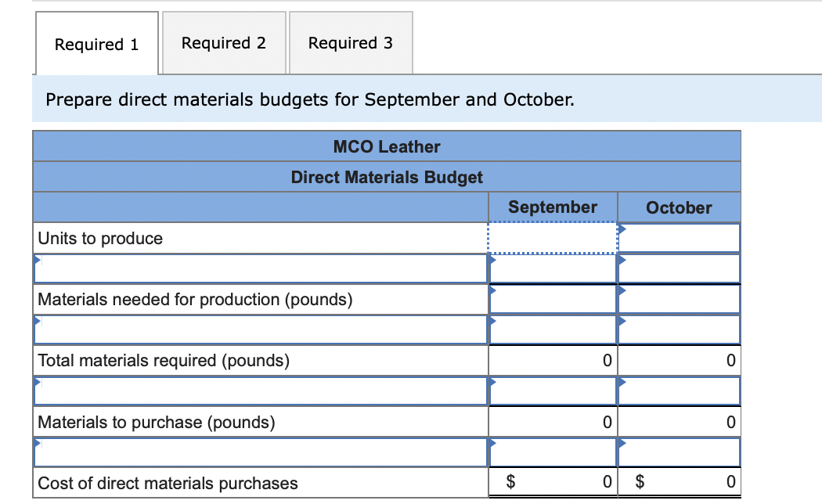
Task: Select the Required 1 tab
Action: [96, 44]
